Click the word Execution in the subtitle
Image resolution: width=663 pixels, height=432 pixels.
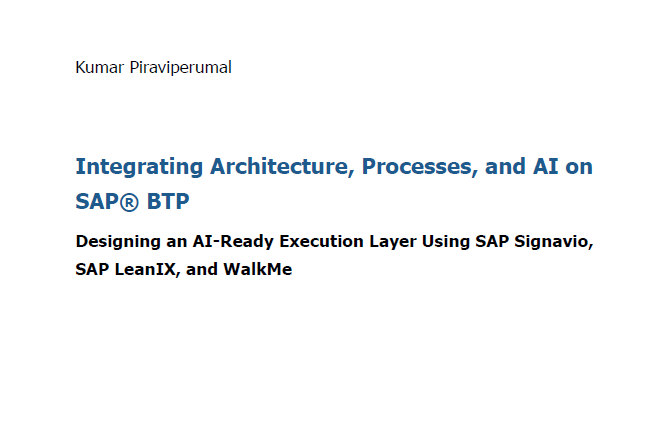321,241
